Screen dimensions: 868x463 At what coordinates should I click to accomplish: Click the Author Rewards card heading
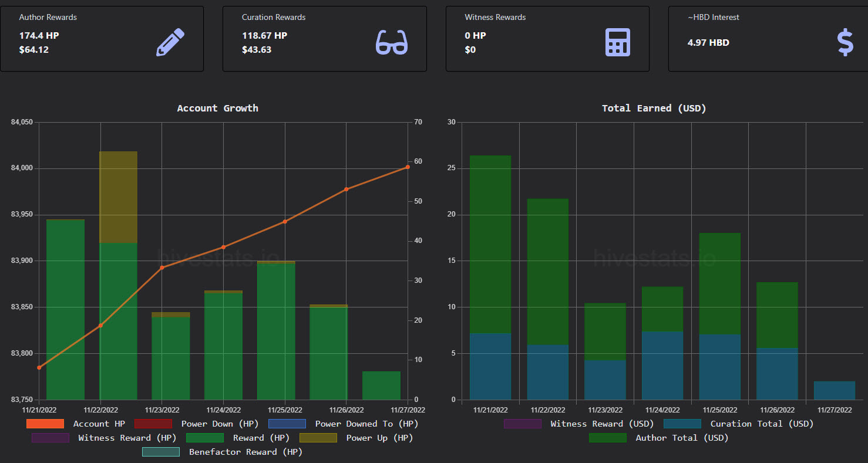48,17
